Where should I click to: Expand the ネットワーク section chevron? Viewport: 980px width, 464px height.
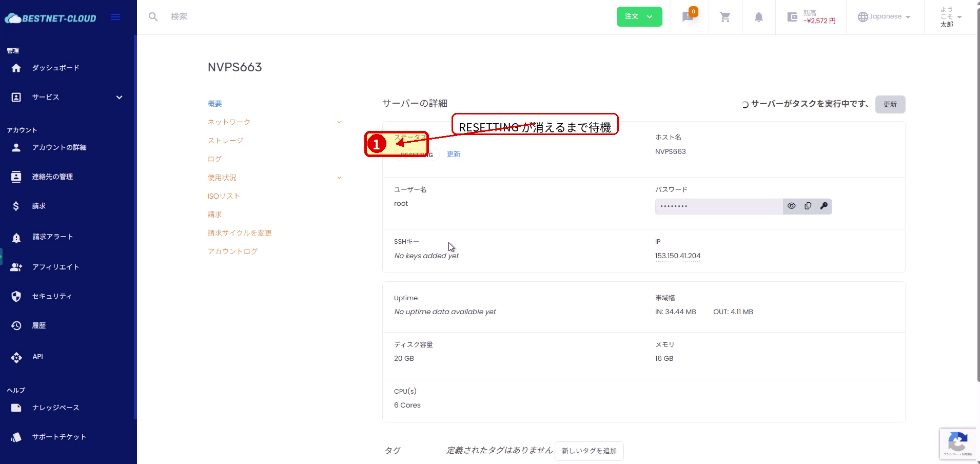tap(339, 122)
